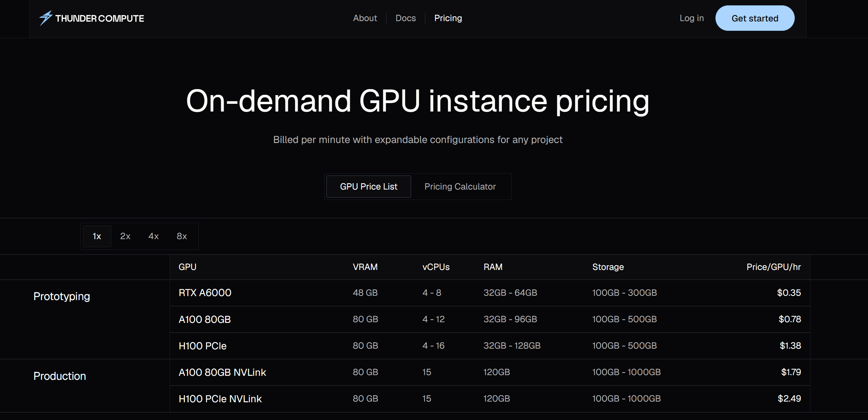The height and width of the screenshot is (420, 868).
Task: Switch to the GPU Price List tab
Action: [368, 187]
